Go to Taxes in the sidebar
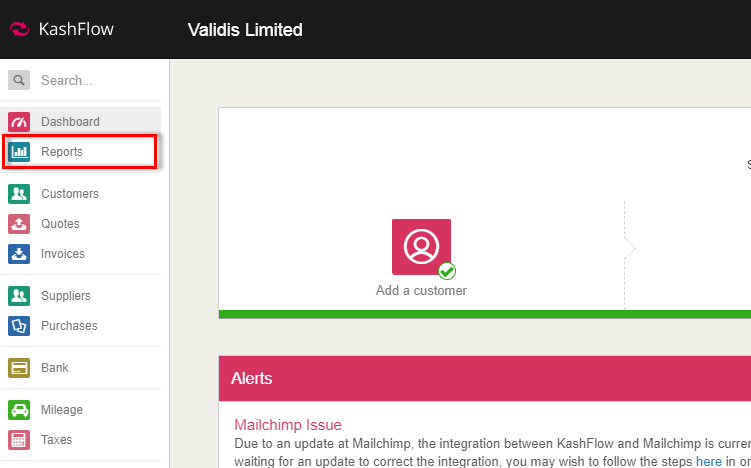This screenshot has width=751, height=468. (x=80, y=440)
